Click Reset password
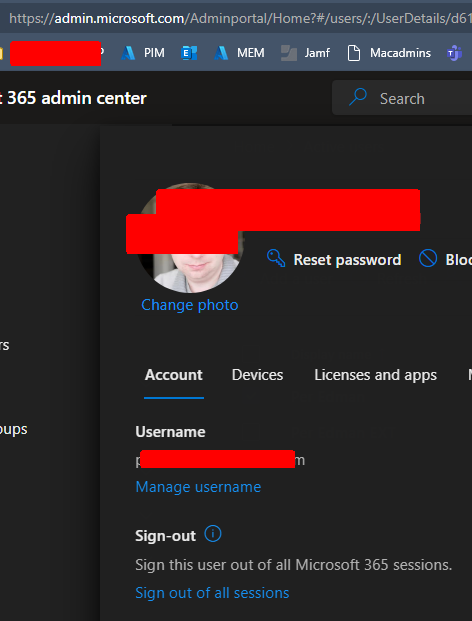Screen dimensions: 472x621 coord(334,259)
